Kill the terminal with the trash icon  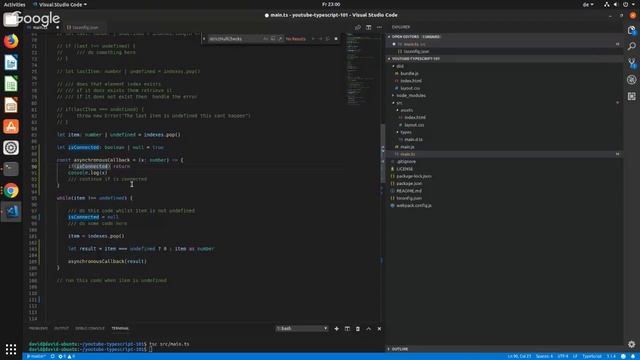(358, 329)
